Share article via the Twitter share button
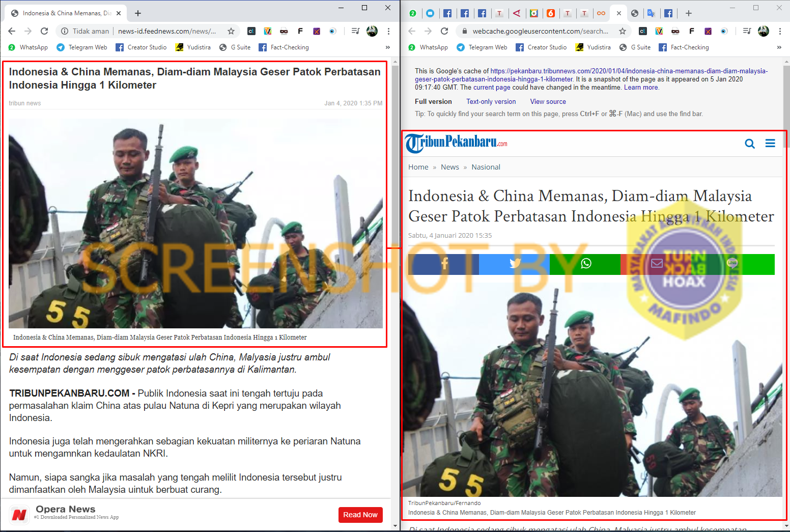This screenshot has width=790, height=532. pos(514,264)
